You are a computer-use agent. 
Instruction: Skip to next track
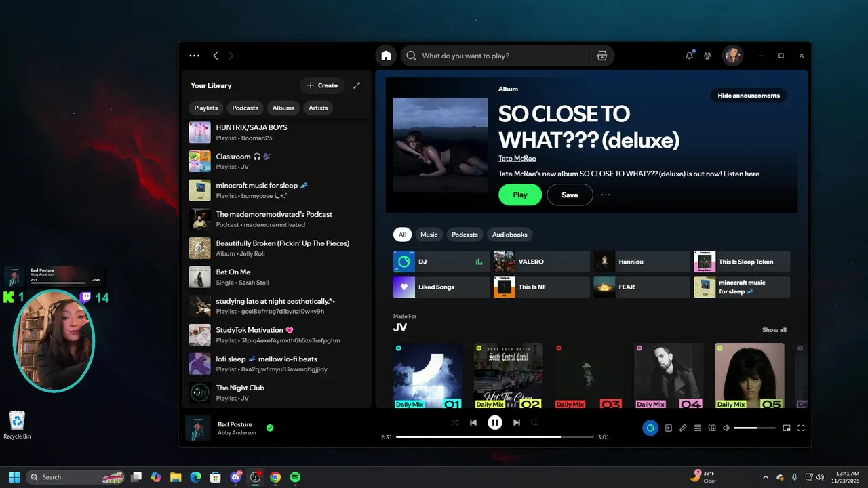[517, 422]
